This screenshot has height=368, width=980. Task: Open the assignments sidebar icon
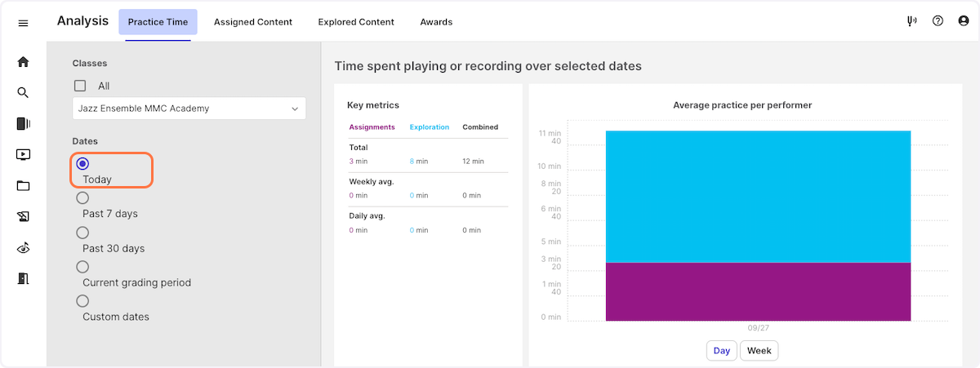click(x=23, y=216)
